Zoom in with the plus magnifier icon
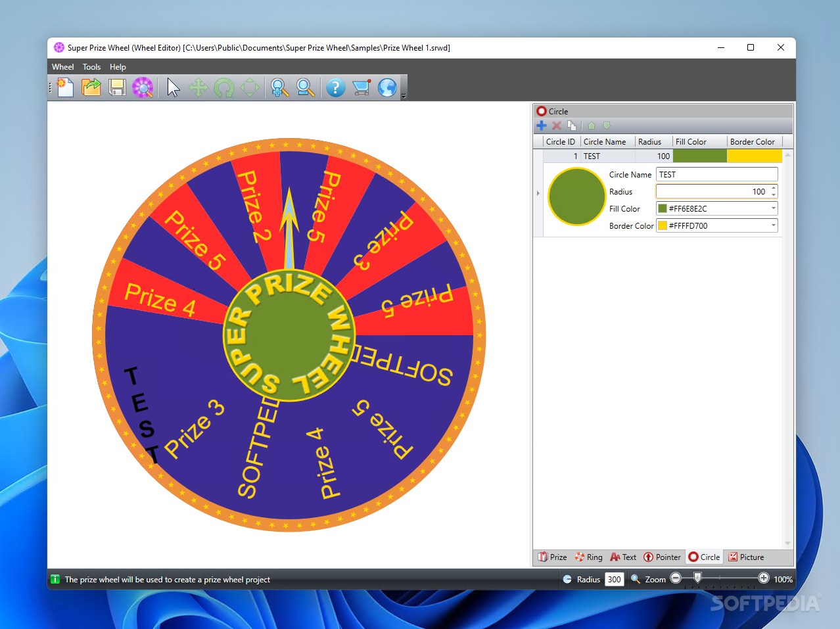 279,87
